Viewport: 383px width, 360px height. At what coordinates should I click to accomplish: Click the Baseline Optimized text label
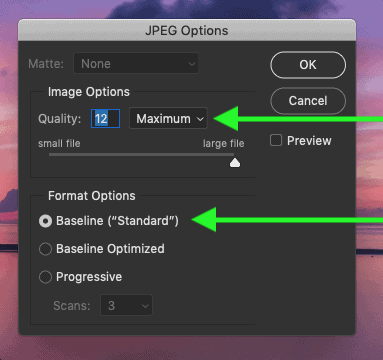tap(110, 249)
